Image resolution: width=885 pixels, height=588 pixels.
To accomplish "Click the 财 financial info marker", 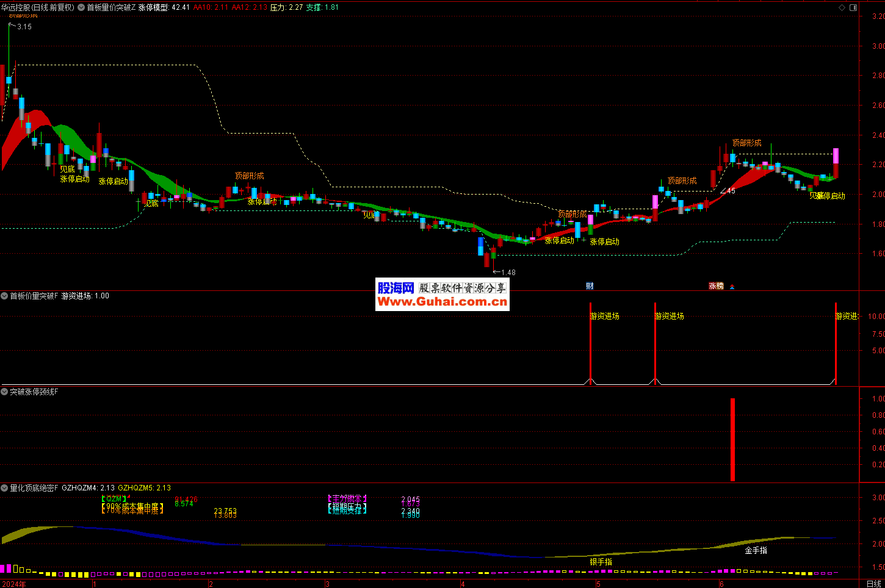I will coord(590,286).
